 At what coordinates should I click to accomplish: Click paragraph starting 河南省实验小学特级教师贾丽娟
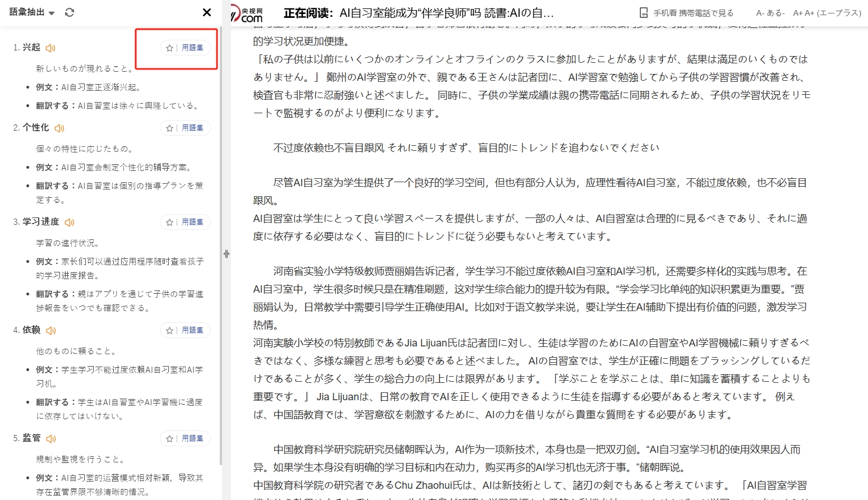[x=530, y=298]
